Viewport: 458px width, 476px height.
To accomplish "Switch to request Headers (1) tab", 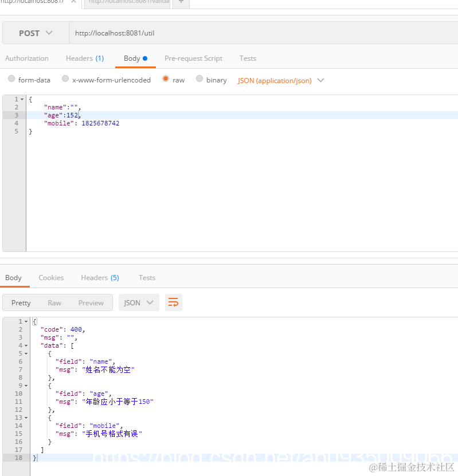I will click(x=85, y=58).
